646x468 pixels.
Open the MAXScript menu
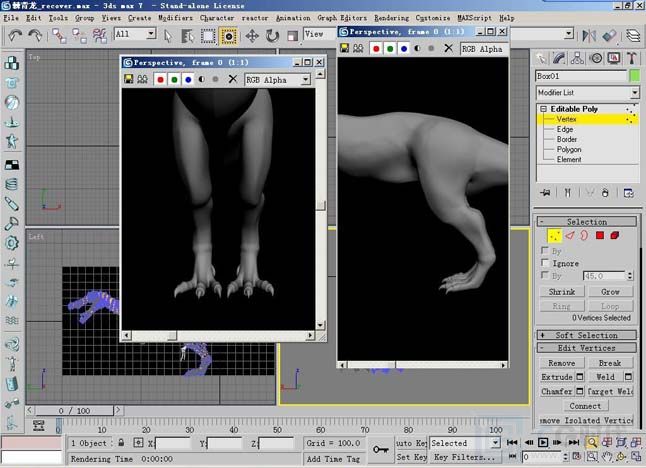point(474,18)
